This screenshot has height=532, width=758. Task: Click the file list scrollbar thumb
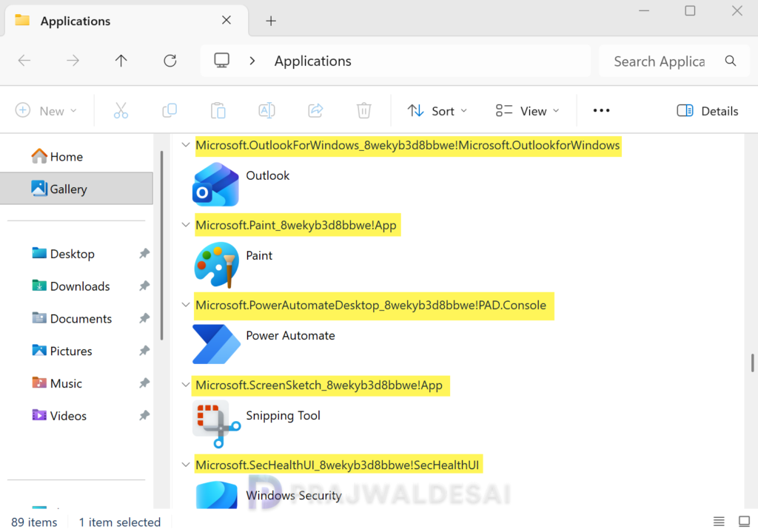click(x=752, y=363)
